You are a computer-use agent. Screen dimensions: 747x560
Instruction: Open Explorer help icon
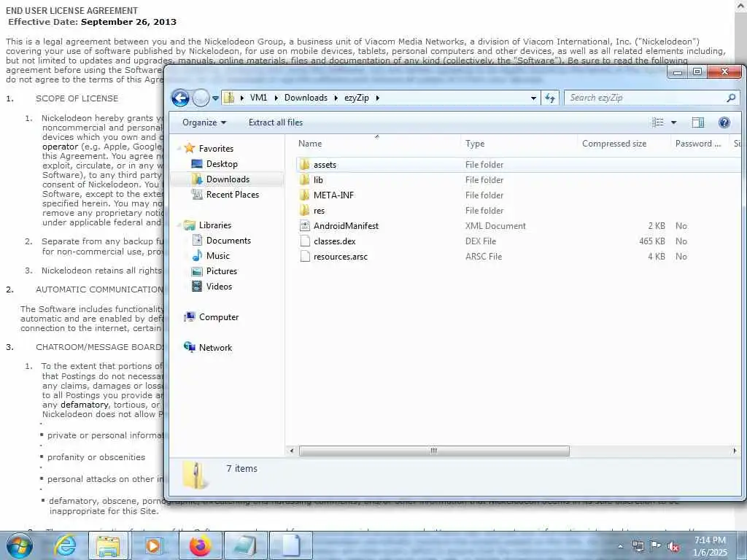tap(724, 122)
